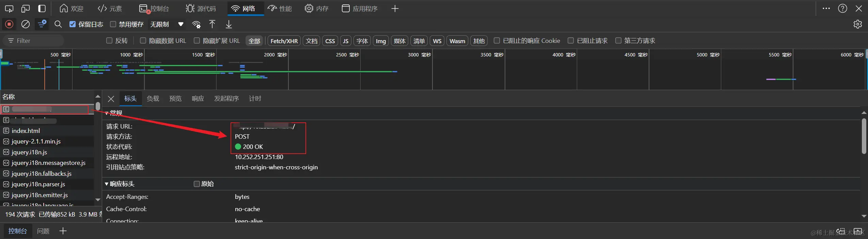Switch to 发起程序 initiator tab
Image resolution: width=868 pixels, height=239 pixels.
click(x=226, y=99)
